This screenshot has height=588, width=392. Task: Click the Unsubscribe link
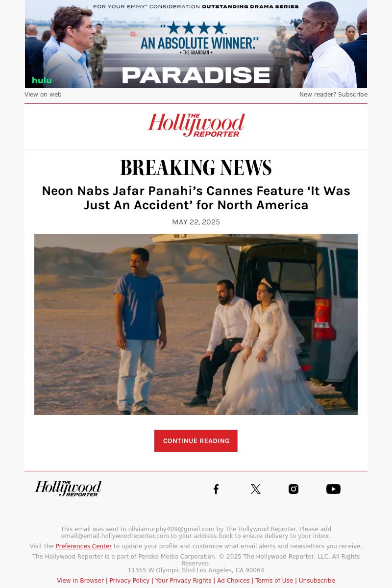(317, 581)
